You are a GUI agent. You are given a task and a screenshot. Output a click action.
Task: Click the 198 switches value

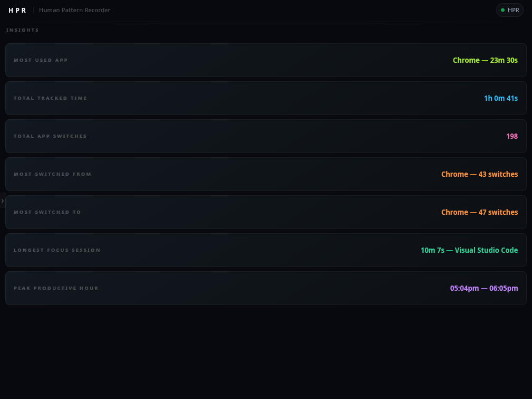[x=512, y=136]
